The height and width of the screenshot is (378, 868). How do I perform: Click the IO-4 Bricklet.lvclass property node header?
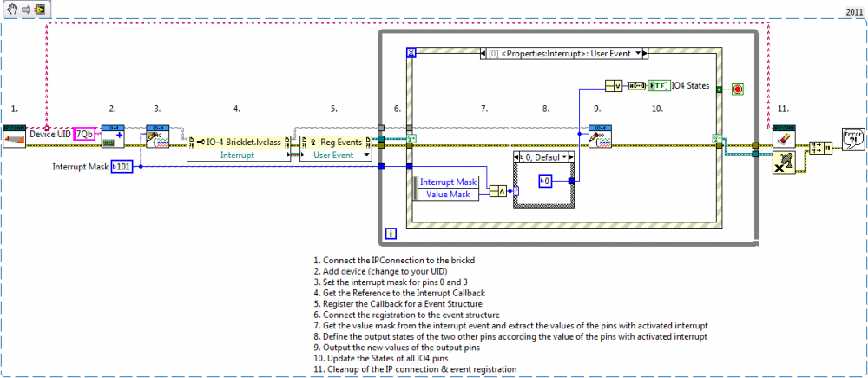pyautogui.click(x=237, y=142)
